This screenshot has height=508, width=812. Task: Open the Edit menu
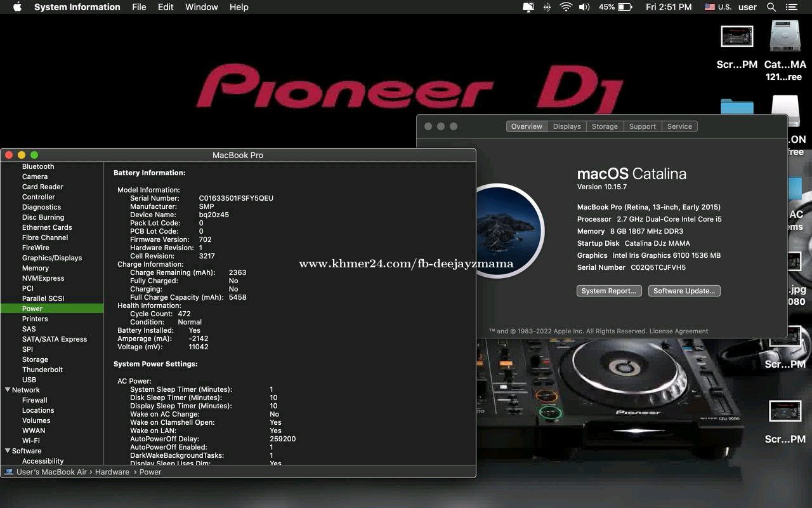pos(166,7)
